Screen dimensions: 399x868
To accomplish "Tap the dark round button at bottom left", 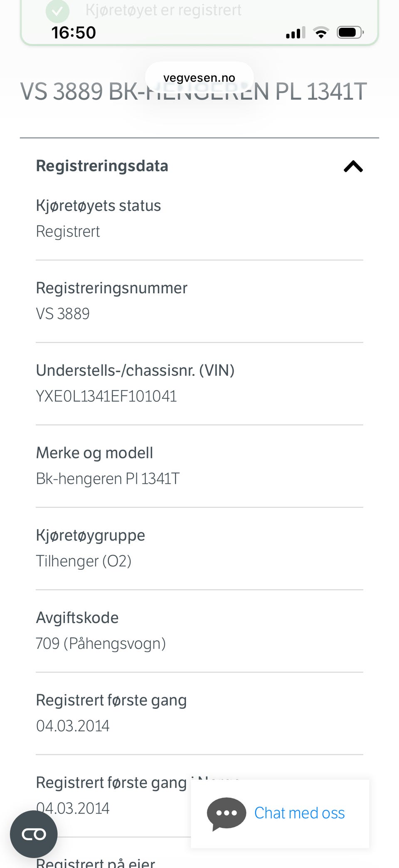I will point(34,834).
